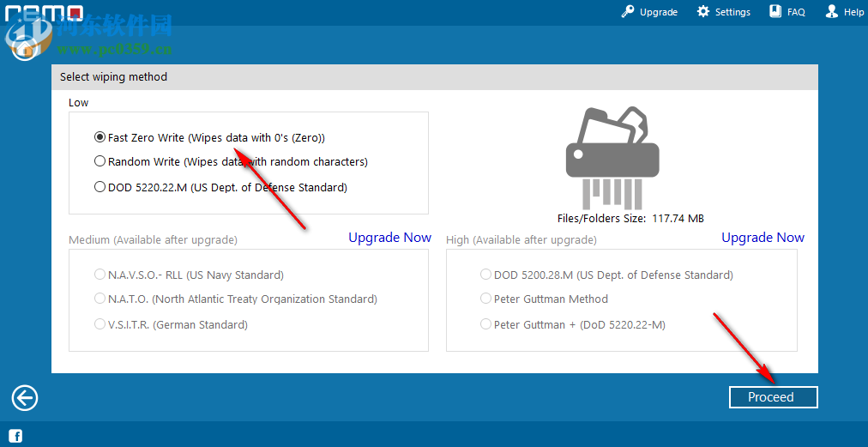Go back with the circular arrow
The image size is (868, 447).
(x=25, y=398)
